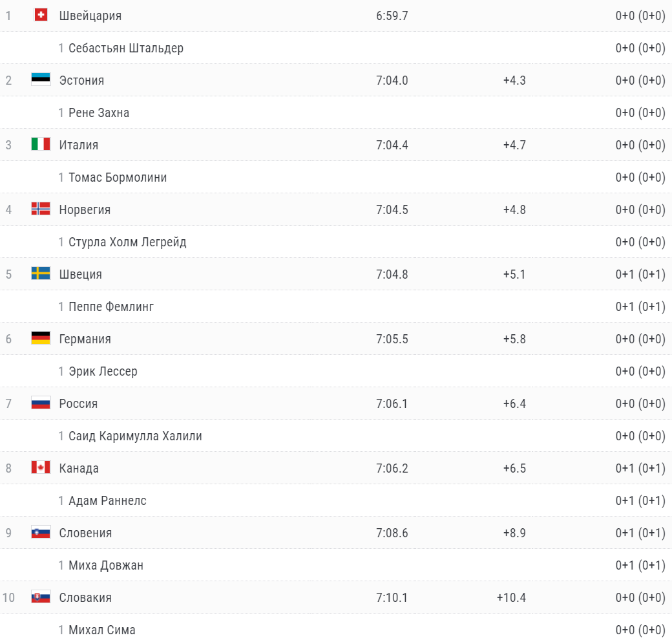Click the Norway flag icon
The image size is (672, 642).
tap(41, 209)
